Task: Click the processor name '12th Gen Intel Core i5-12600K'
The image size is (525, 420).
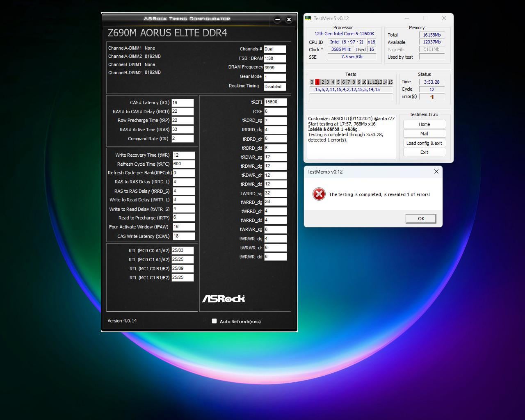Action: (x=345, y=34)
